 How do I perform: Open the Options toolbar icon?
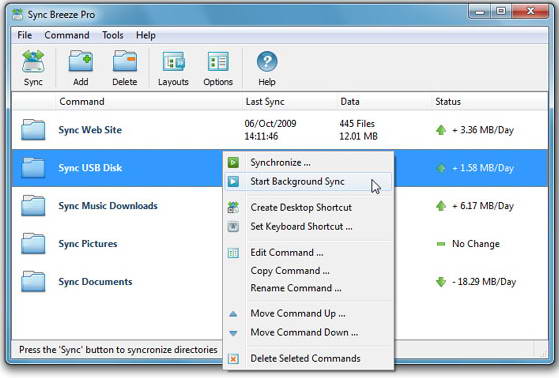tap(218, 61)
